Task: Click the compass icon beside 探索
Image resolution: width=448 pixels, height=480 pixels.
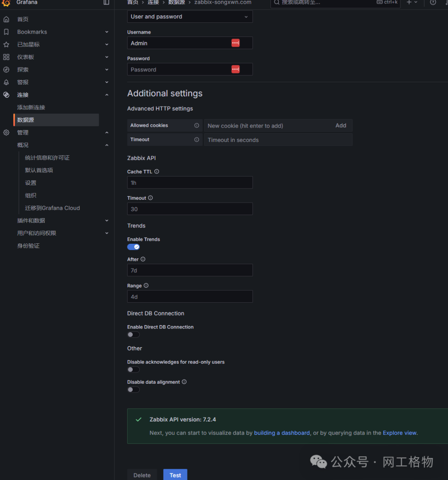Action: tap(6, 70)
